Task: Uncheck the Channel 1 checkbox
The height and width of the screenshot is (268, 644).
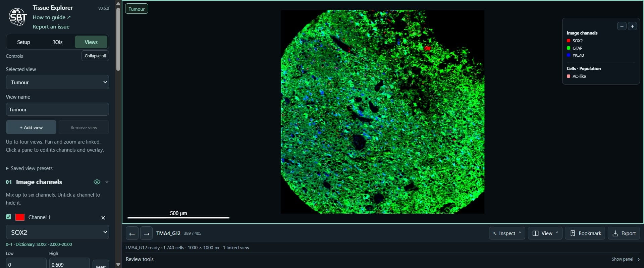Action: click(x=9, y=217)
